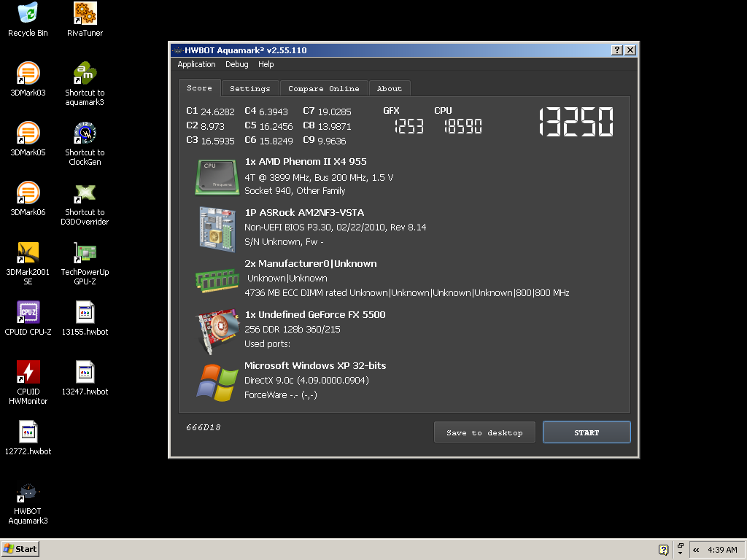Image resolution: width=747 pixels, height=560 pixels.
Task: Click the C8 value 13.9871
Action: (x=334, y=126)
